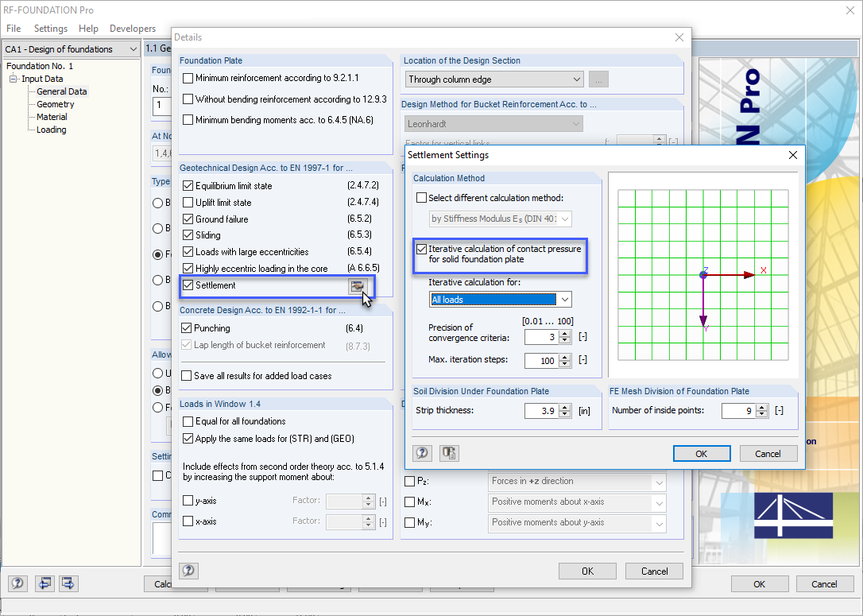The image size is (863, 616).
Task: Confirm Settlement Settings with OK
Action: (x=702, y=453)
